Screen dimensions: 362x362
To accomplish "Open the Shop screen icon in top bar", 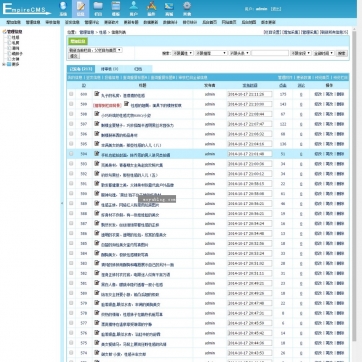I will point(169,6).
